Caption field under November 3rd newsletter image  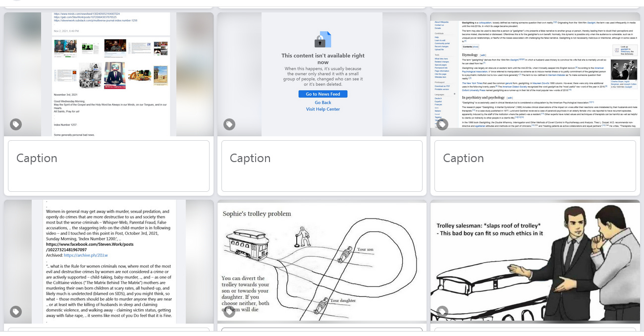coord(108,166)
